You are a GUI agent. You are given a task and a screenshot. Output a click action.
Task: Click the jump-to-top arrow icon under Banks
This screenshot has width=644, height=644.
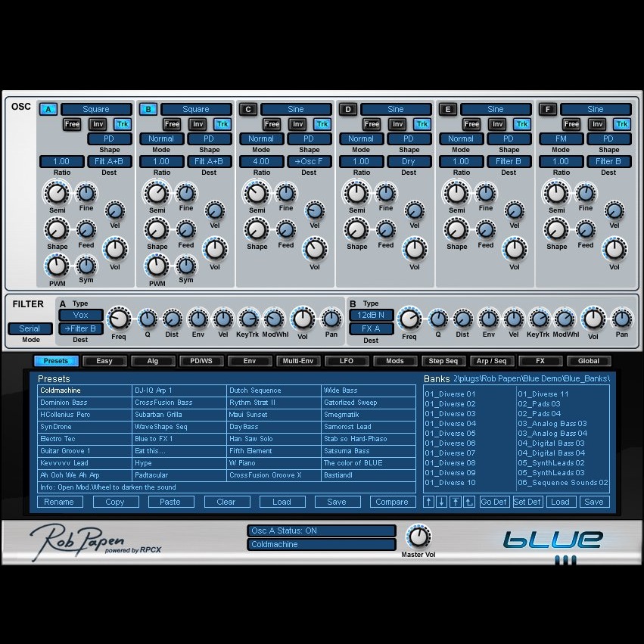click(x=456, y=502)
